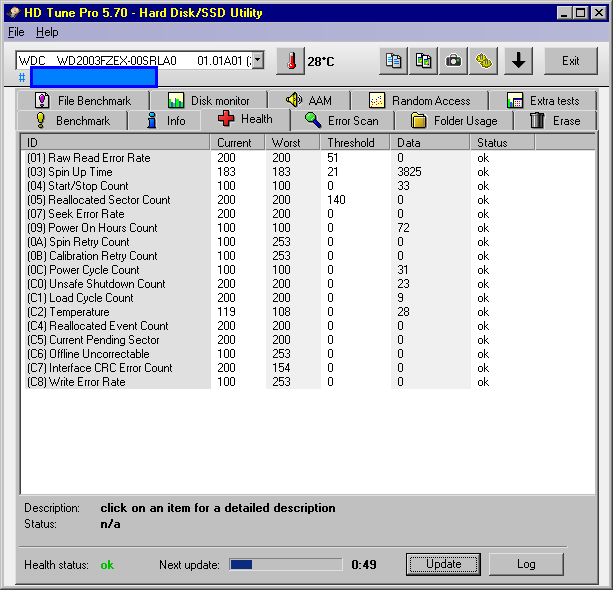
Task: Click the Update button
Action: (x=443, y=564)
